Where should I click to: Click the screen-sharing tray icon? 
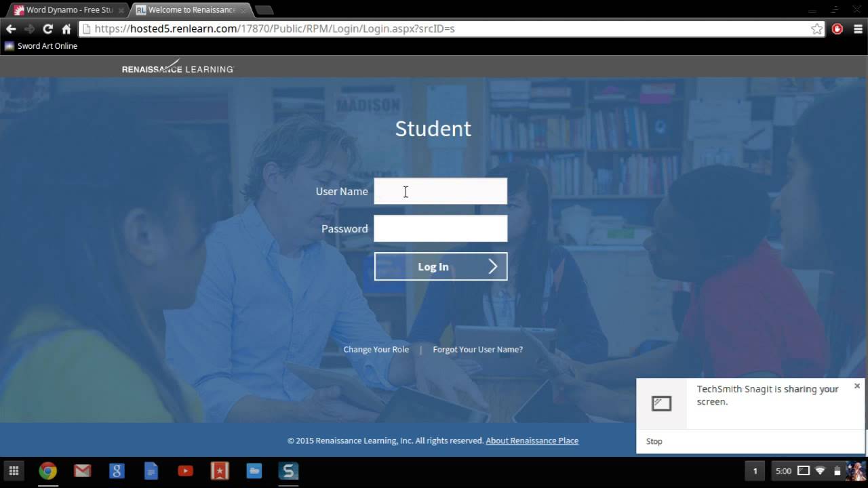(x=803, y=471)
